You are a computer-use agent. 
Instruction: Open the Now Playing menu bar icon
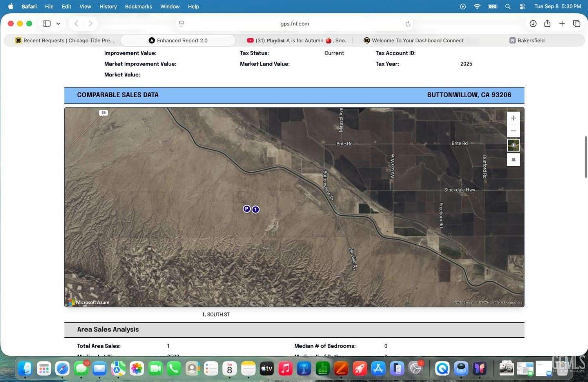[463, 6]
